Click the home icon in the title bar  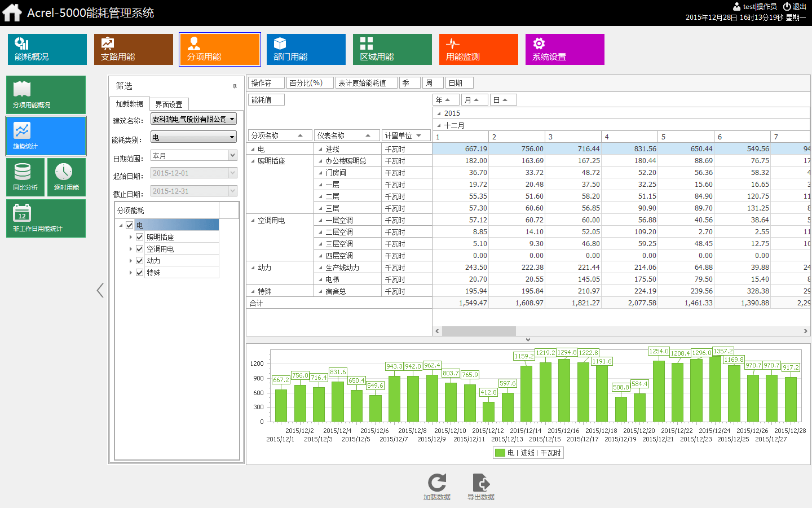pos(12,12)
